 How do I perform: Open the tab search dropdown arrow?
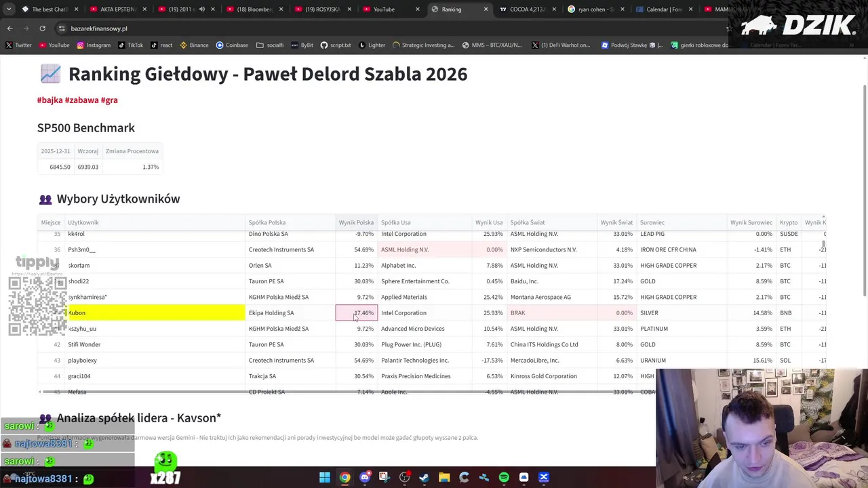click(9, 9)
